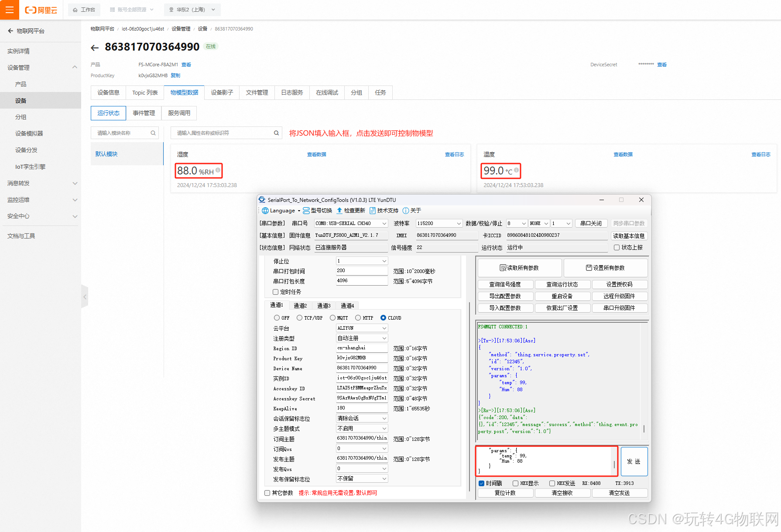Viewport: 781px width, 532px height.
Task: Click the back arrow beside 物联网平台
Action: pos(10,31)
